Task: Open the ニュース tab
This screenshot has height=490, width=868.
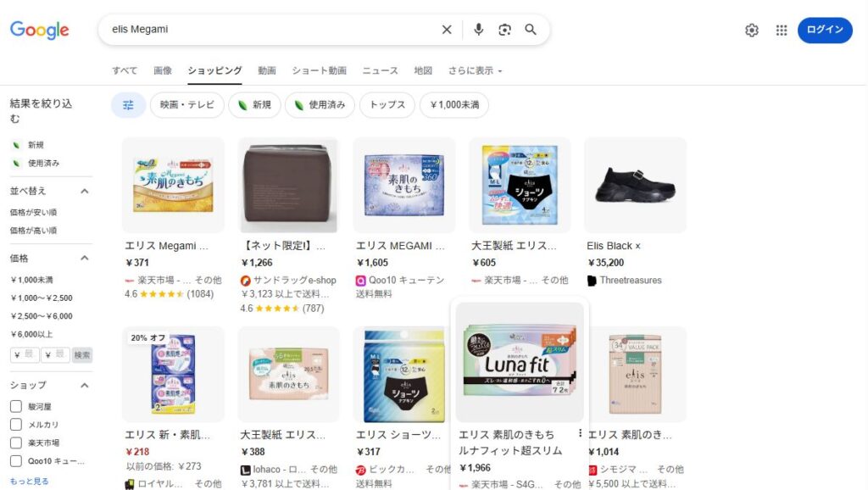Action: 380,70
